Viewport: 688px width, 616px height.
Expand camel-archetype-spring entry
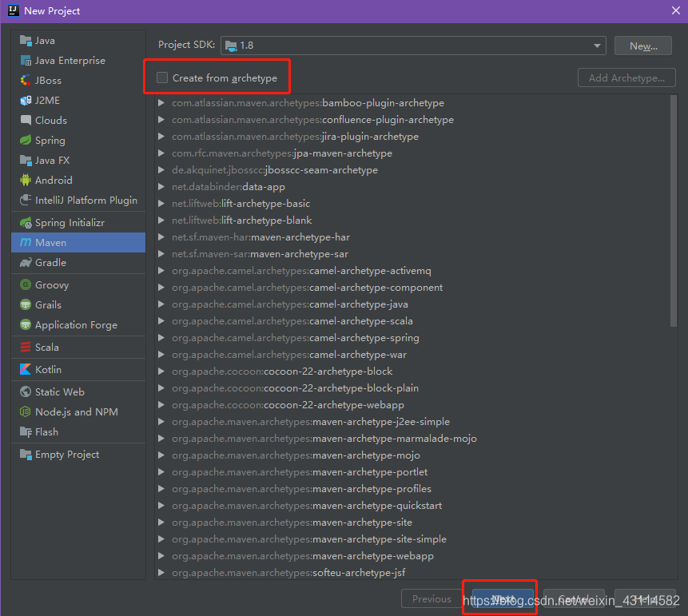click(161, 338)
